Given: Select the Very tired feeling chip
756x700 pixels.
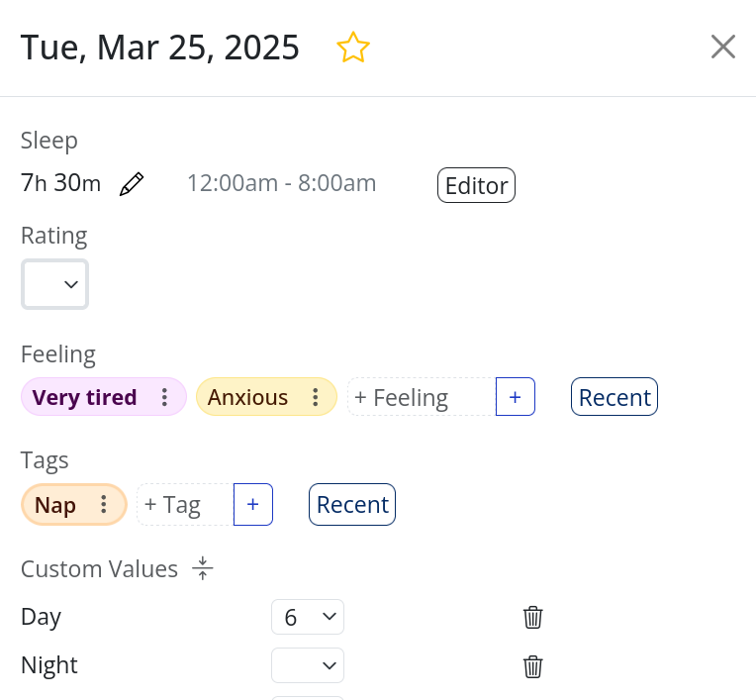Looking at the screenshot, I should [84, 397].
